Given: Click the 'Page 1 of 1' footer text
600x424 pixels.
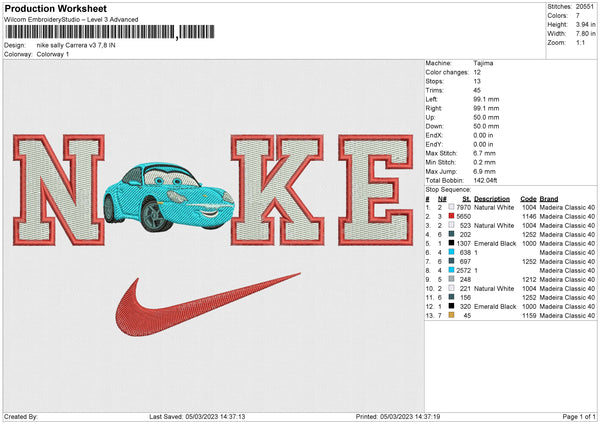Looking at the screenshot, I should pos(579,416).
